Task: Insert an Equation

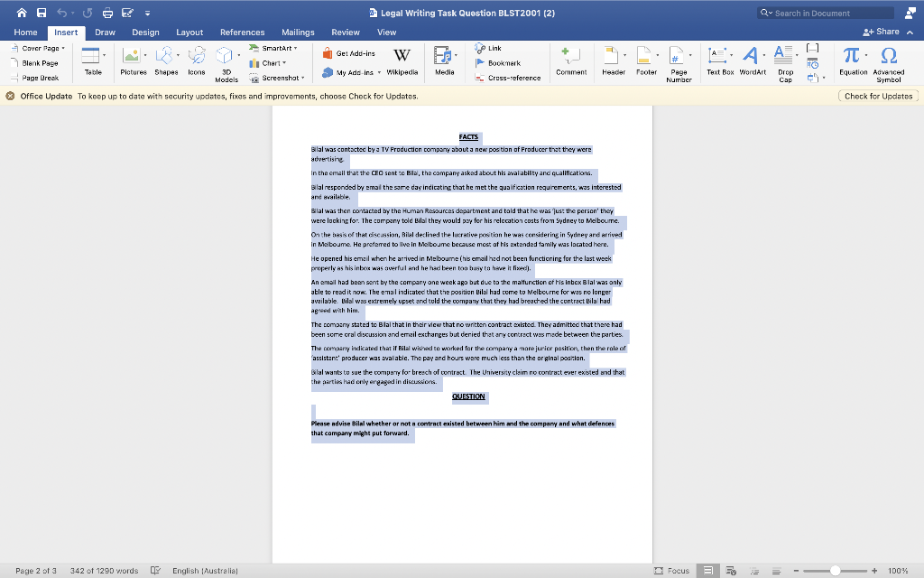Action: (x=854, y=61)
